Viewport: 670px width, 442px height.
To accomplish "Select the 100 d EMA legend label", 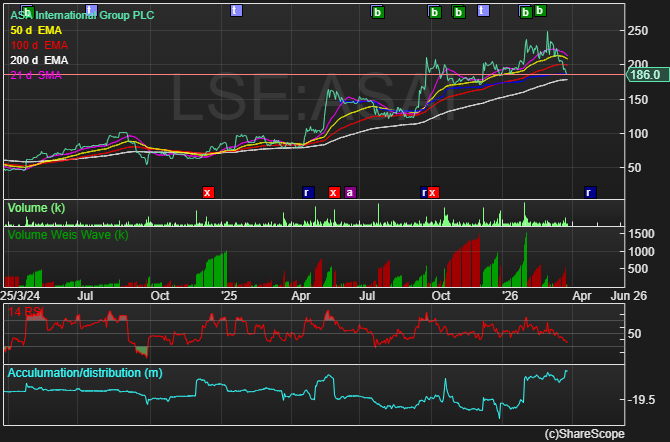I will (37, 46).
